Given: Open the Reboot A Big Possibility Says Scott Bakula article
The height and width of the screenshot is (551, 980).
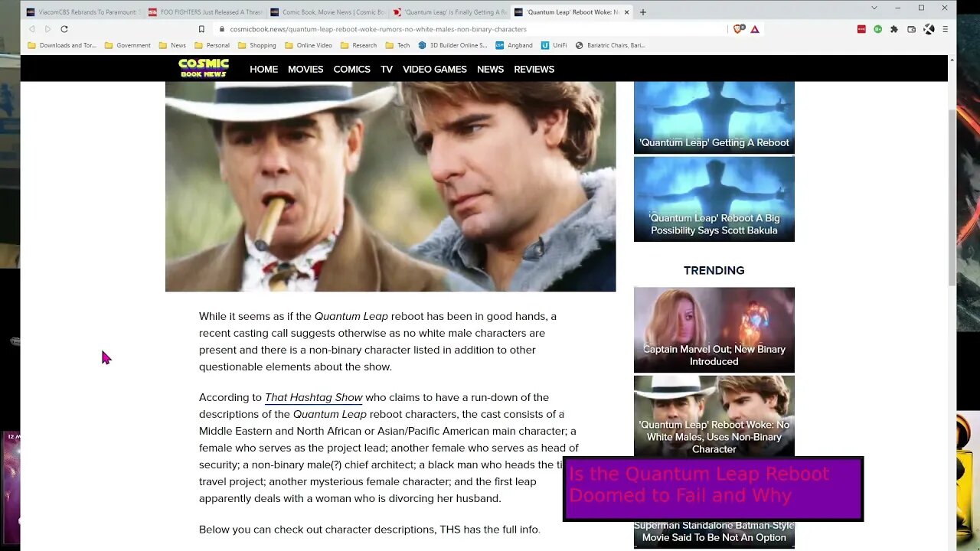Looking at the screenshot, I should pyautogui.click(x=714, y=199).
